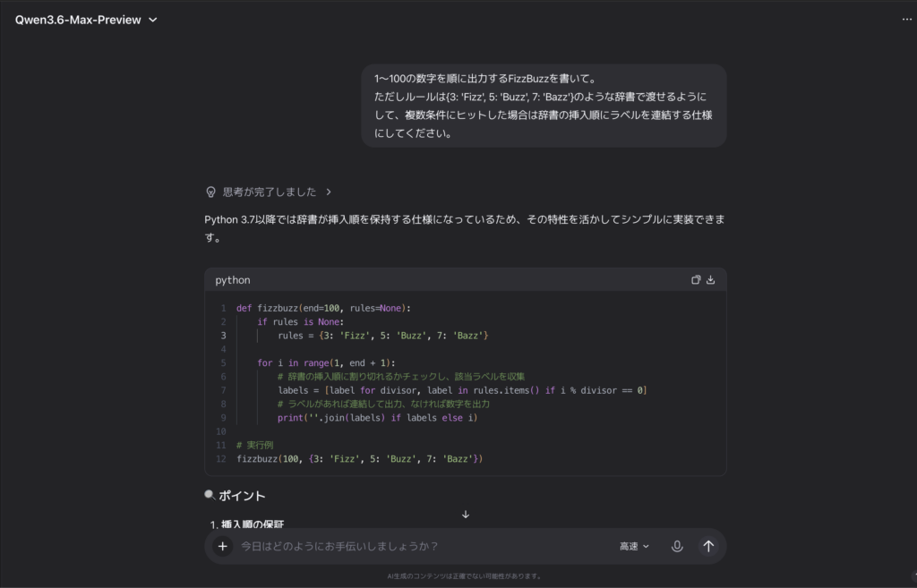
Task: Click the AI disclaimer text at bottom
Action: [x=466, y=576]
